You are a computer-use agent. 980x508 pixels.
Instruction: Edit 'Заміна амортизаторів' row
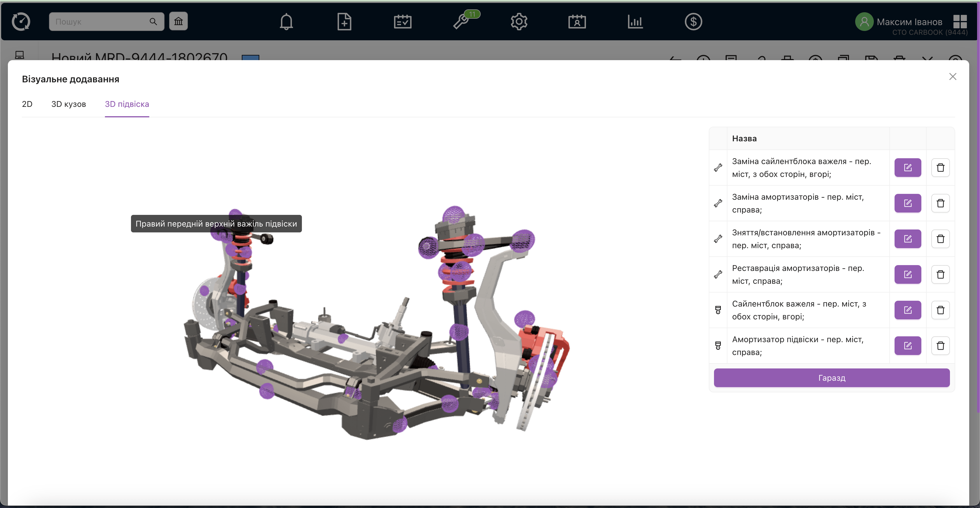tap(907, 203)
